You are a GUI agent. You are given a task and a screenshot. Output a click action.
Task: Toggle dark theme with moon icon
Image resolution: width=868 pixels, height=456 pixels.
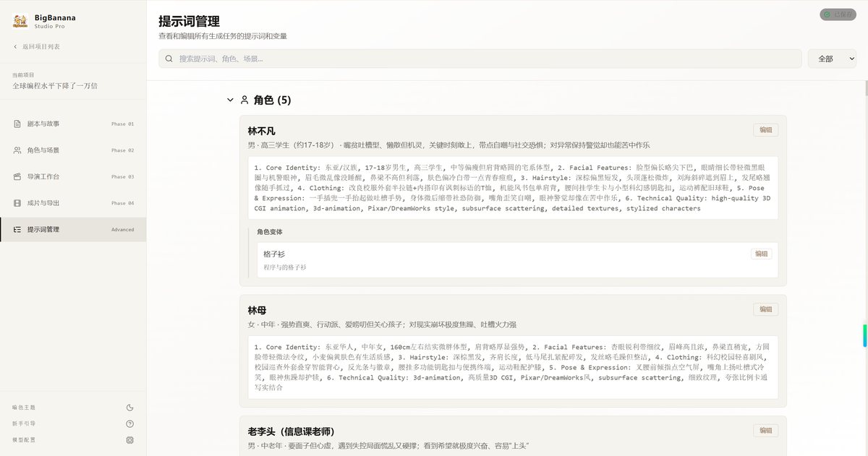click(130, 408)
